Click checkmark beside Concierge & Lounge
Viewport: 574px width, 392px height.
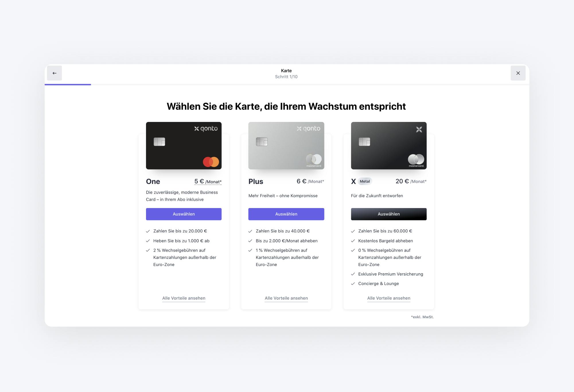(x=353, y=284)
